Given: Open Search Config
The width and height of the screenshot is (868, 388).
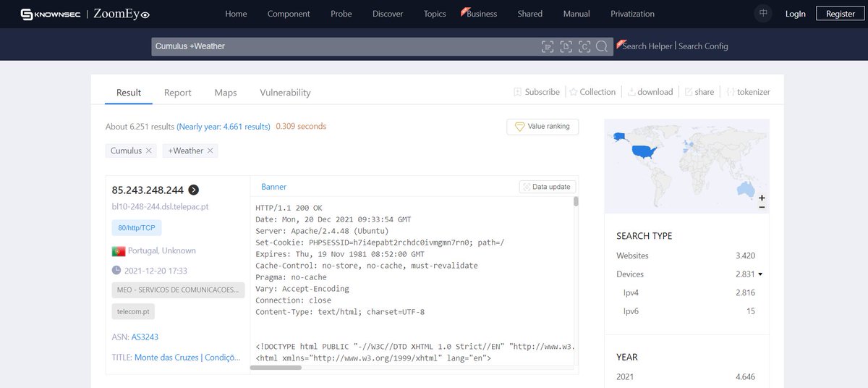Looking at the screenshot, I should pos(703,46).
